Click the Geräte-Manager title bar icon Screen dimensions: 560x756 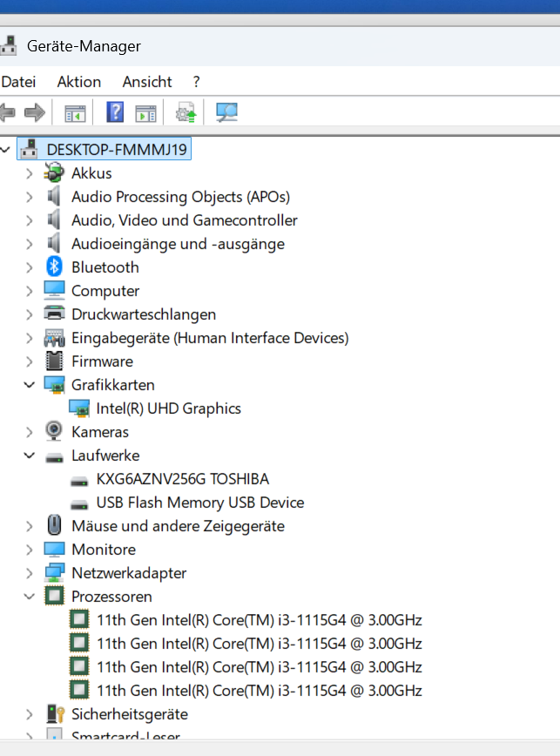point(8,46)
